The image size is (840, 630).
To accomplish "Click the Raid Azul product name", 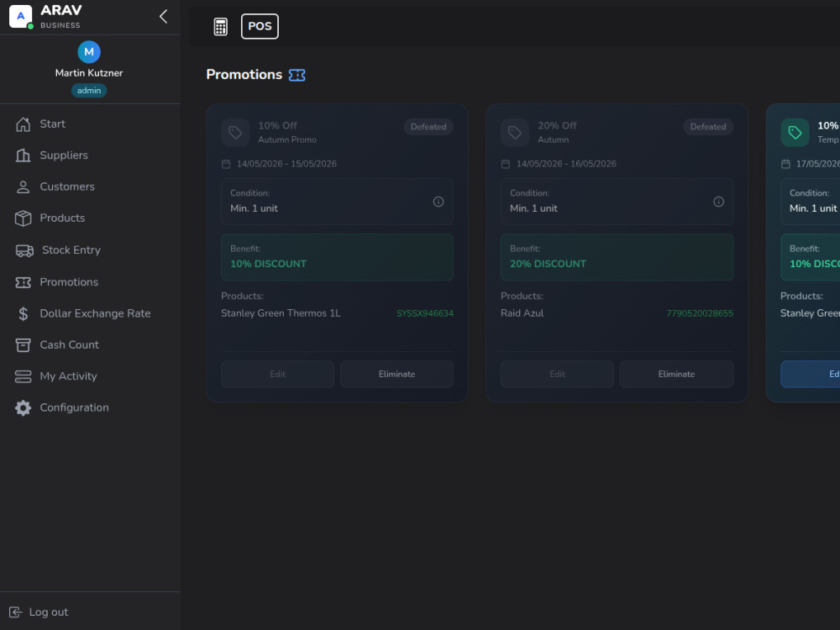I will coord(522,313).
